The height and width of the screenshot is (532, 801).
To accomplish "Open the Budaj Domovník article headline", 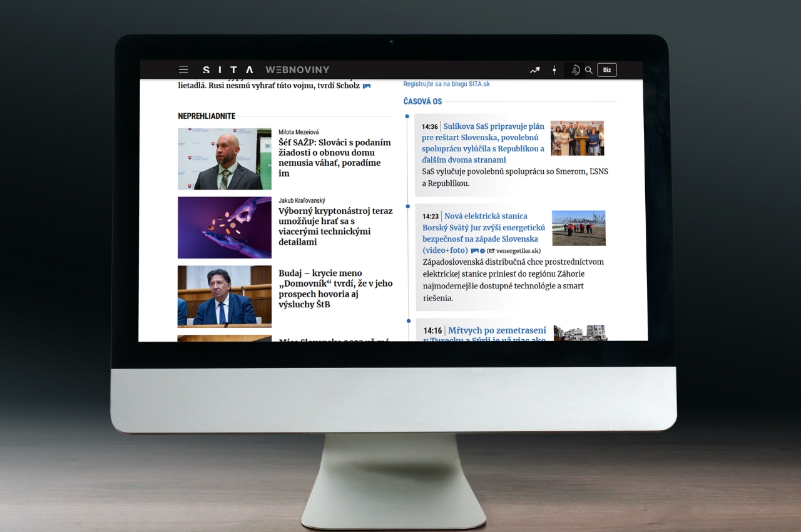I will click(x=335, y=289).
